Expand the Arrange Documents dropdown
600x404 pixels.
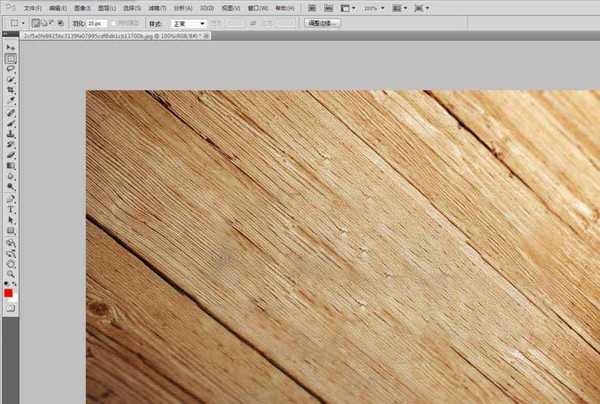(402, 7)
